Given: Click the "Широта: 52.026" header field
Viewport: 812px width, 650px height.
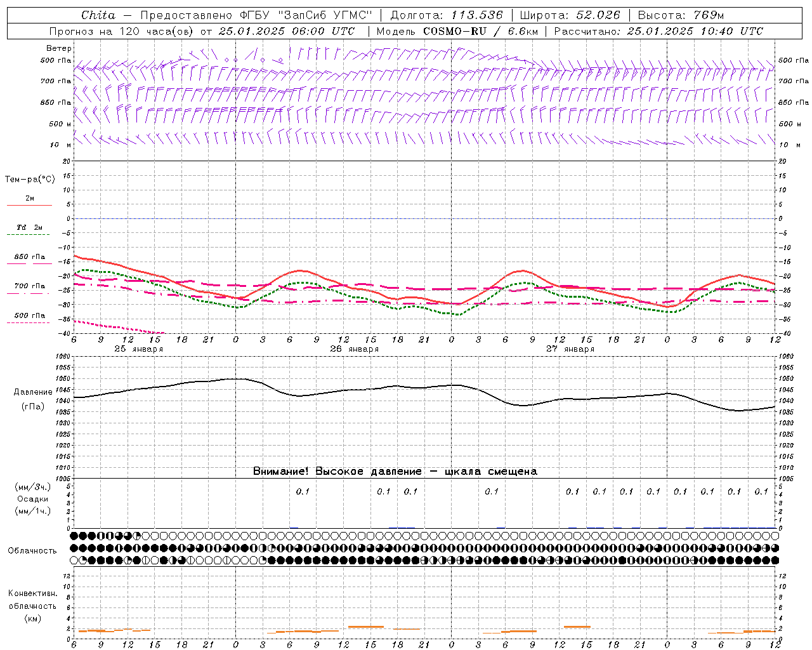Looking at the screenshot, I should click(570, 15).
